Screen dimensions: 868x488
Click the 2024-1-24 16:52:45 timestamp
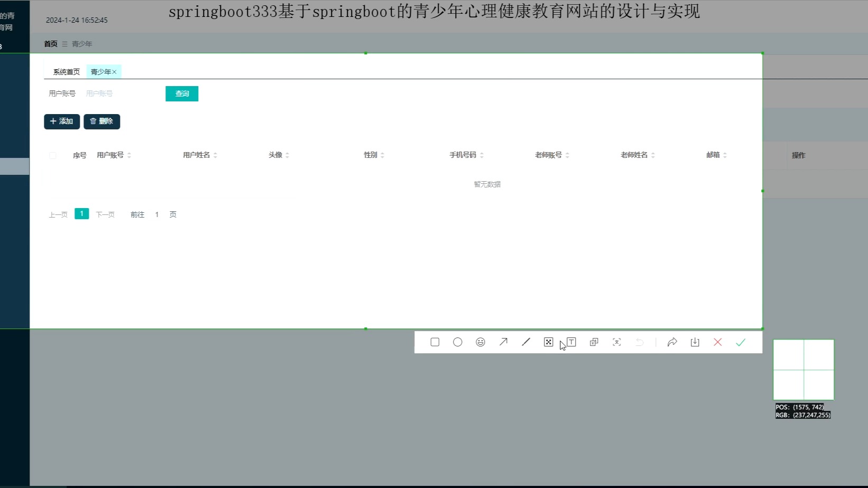[x=77, y=20]
